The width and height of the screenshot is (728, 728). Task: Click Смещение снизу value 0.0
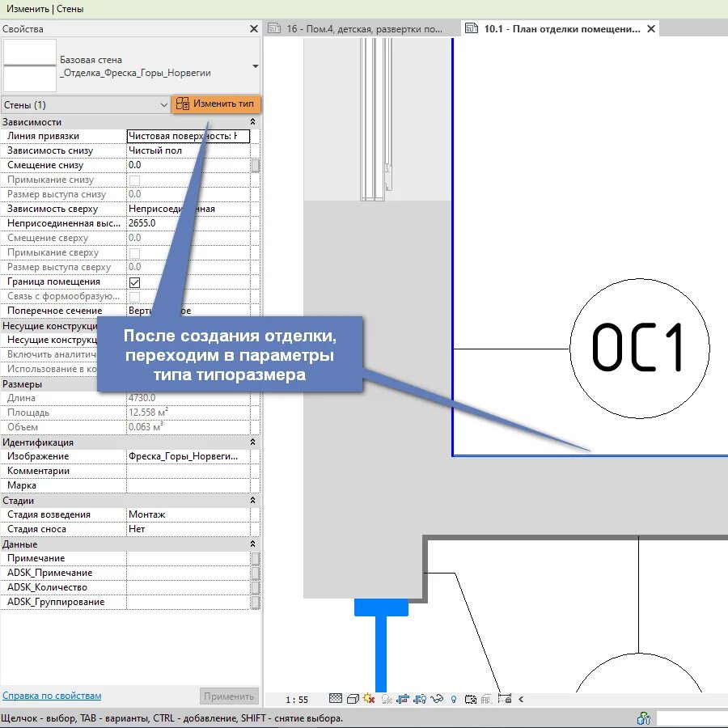coord(188,165)
